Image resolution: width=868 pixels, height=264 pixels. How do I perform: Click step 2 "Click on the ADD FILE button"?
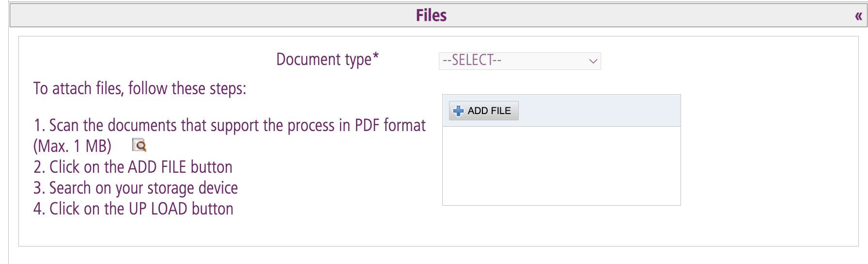[x=133, y=167]
